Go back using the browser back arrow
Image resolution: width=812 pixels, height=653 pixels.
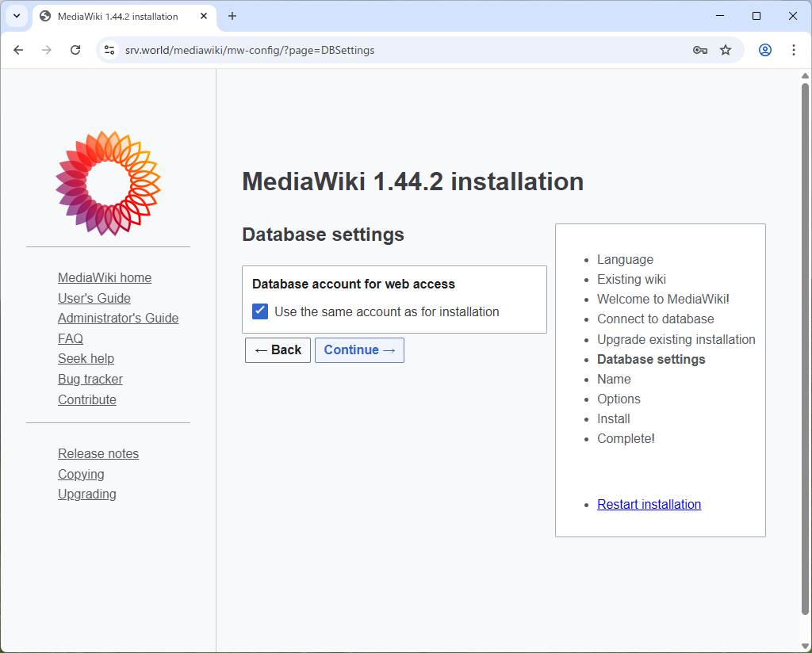coord(18,50)
